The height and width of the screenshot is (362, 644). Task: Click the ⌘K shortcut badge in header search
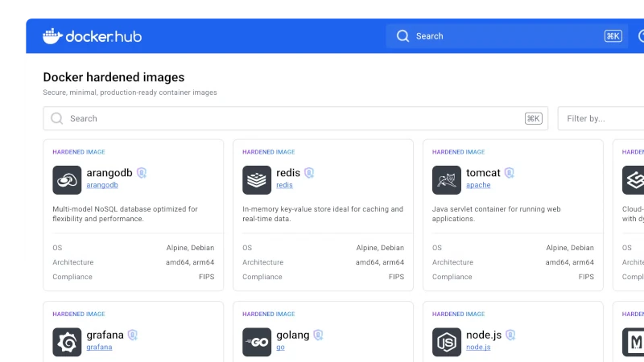point(613,36)
